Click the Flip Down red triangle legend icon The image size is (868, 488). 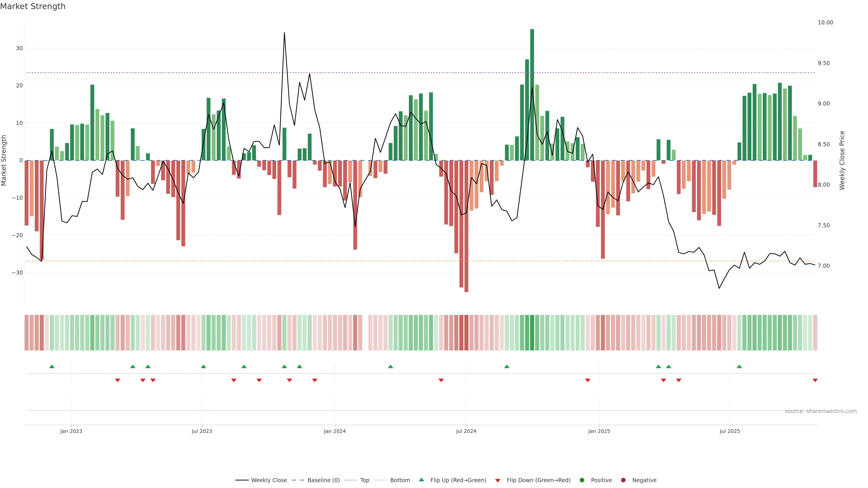tap(498, 481)
